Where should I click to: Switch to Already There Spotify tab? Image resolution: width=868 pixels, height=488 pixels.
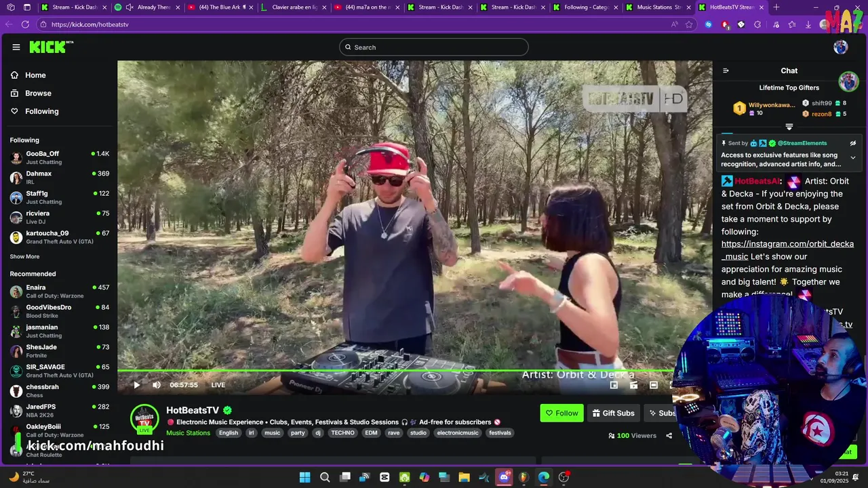pyautogui.click(x=146, y=7)
